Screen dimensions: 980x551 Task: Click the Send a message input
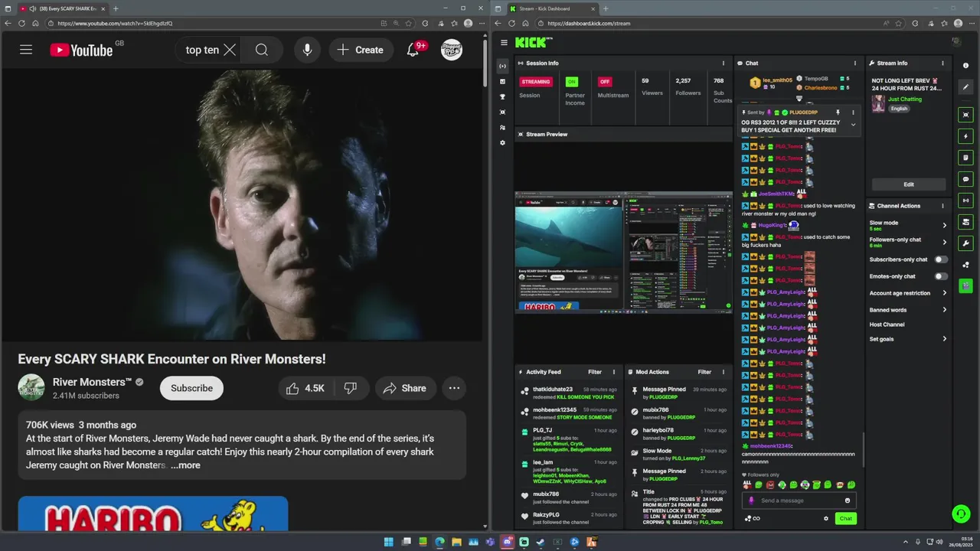(799, 500)
